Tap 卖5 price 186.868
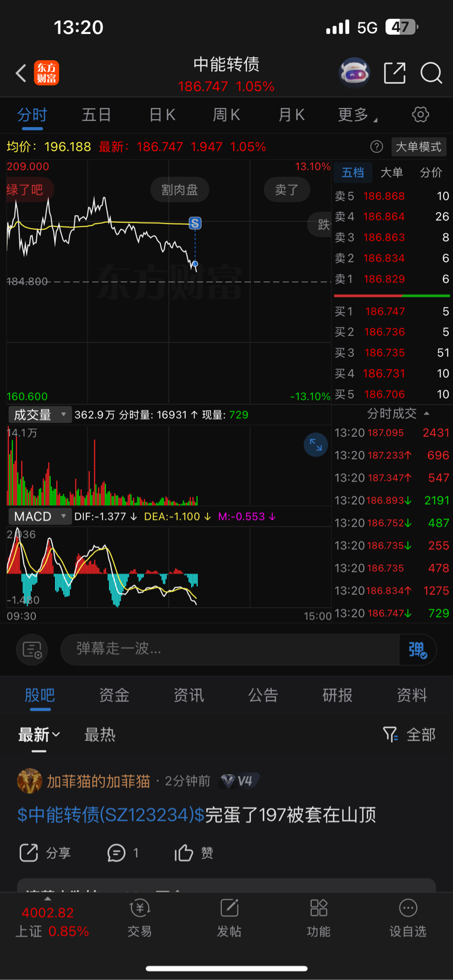This screenshot has width=453, height=980. 384,196
